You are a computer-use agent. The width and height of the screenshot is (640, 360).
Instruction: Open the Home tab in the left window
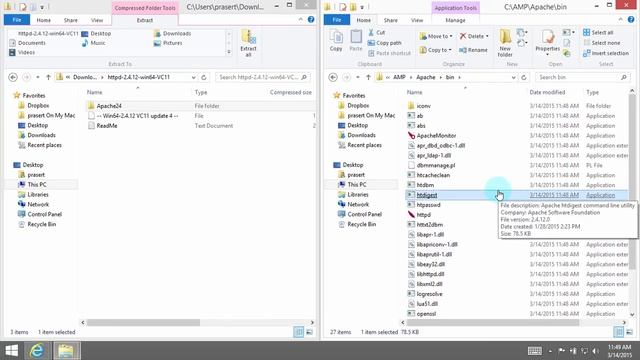[43, 20]
